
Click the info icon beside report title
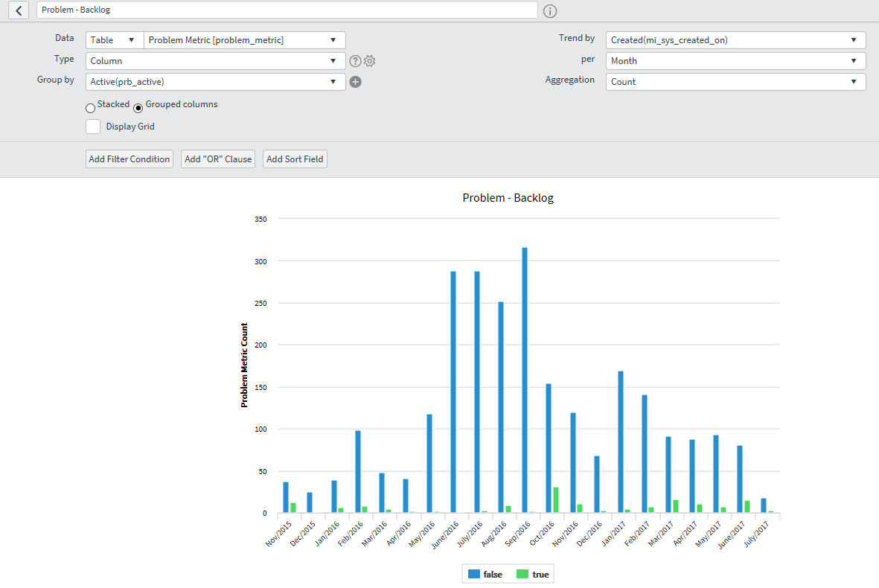(550, 11)
